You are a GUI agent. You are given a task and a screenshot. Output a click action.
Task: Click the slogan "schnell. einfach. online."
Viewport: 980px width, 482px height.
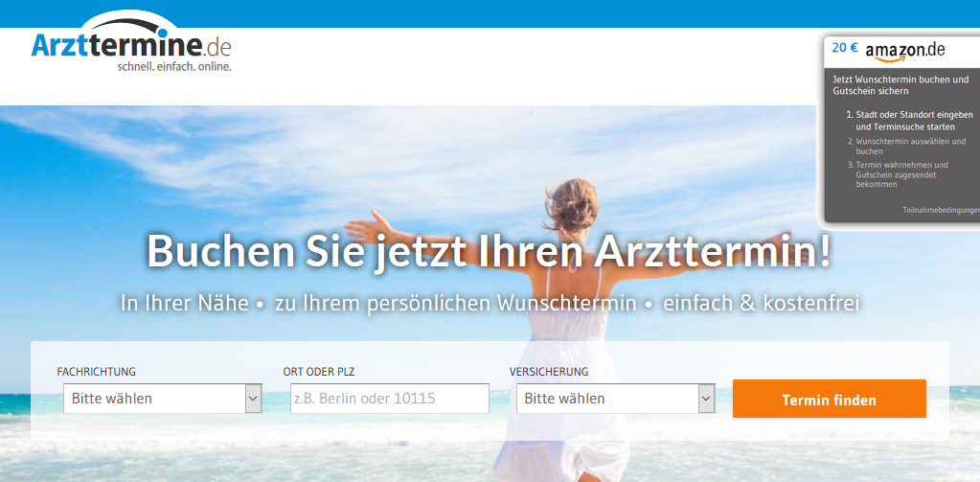point(174,66)
